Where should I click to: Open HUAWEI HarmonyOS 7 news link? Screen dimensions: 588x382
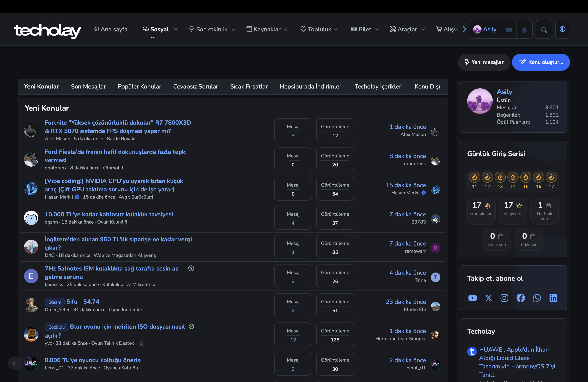click(517, 362)
